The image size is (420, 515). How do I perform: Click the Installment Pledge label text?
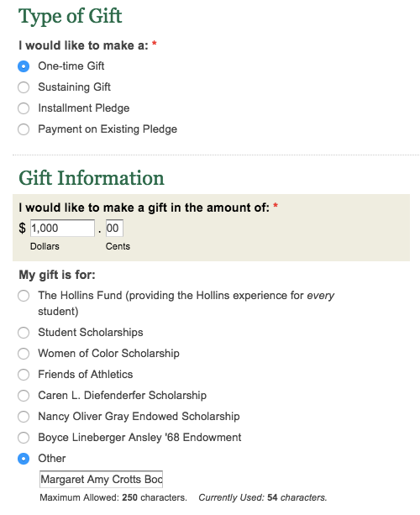click(84, 108)
